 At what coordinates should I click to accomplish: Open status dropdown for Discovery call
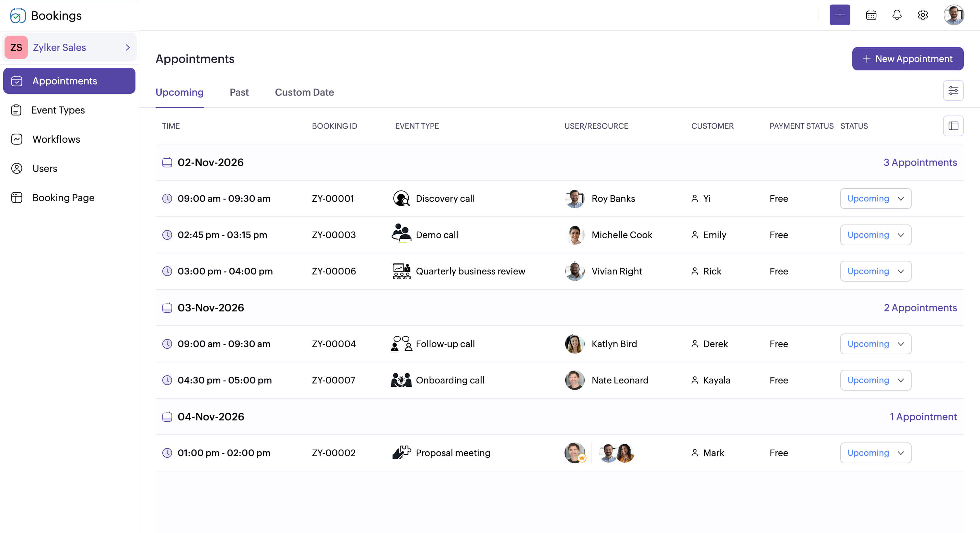(875, 198)
